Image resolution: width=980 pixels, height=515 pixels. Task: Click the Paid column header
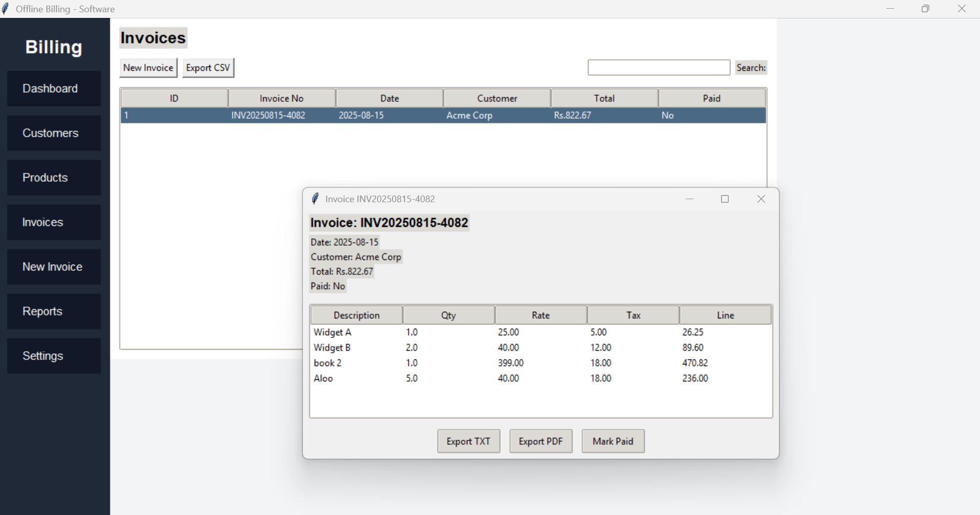[x=712, y=98]
